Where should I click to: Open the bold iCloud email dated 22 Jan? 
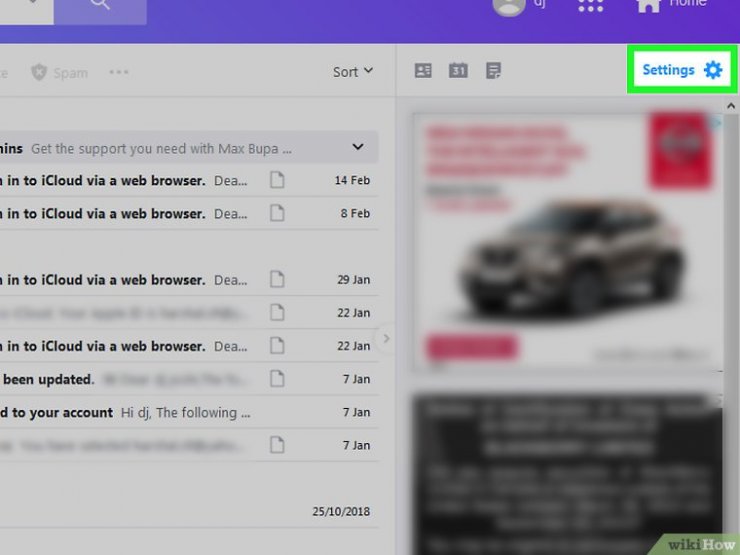[x=189, y=346]
